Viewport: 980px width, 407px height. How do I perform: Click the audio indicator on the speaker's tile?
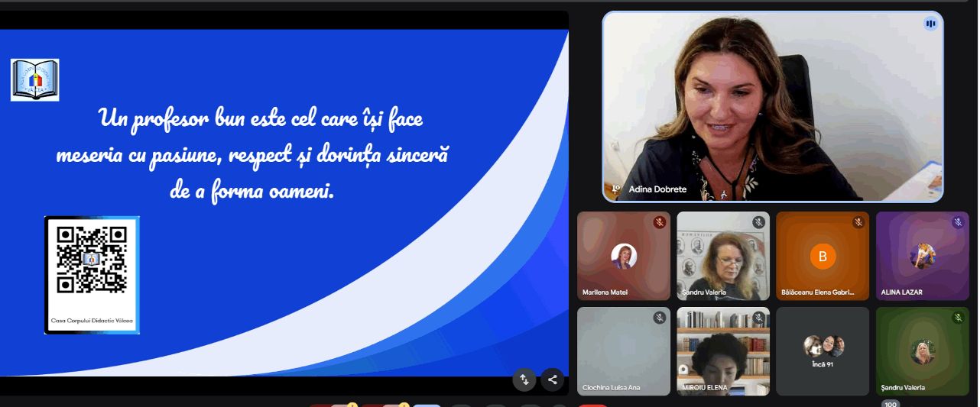930,24
